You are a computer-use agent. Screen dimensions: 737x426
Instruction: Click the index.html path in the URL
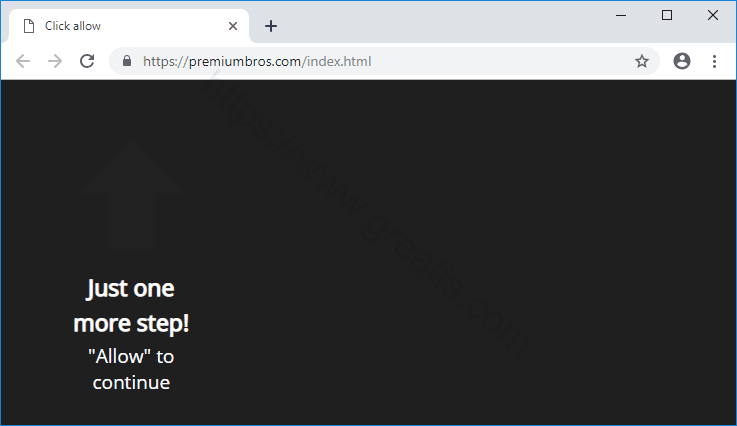point(338,61)
